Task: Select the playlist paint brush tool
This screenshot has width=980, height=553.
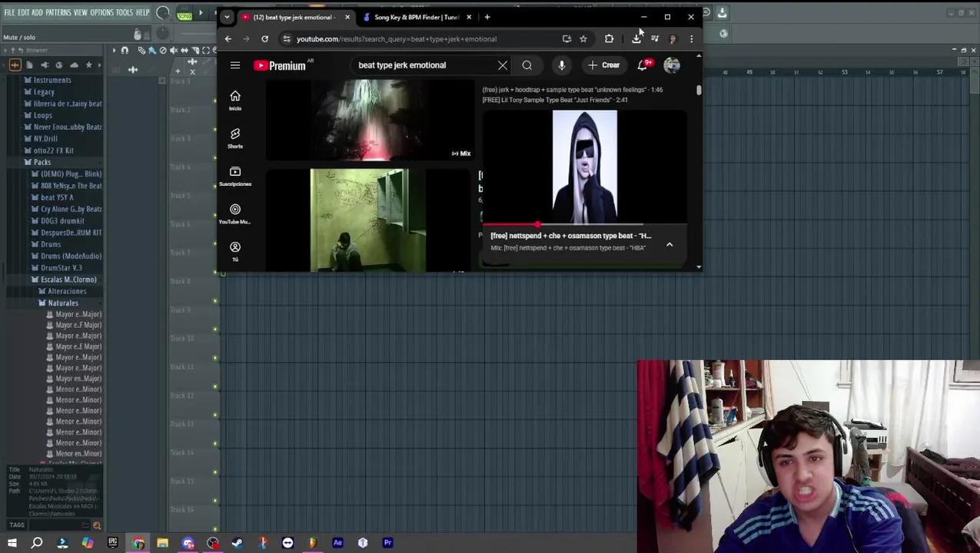Action: click(152, 51)
